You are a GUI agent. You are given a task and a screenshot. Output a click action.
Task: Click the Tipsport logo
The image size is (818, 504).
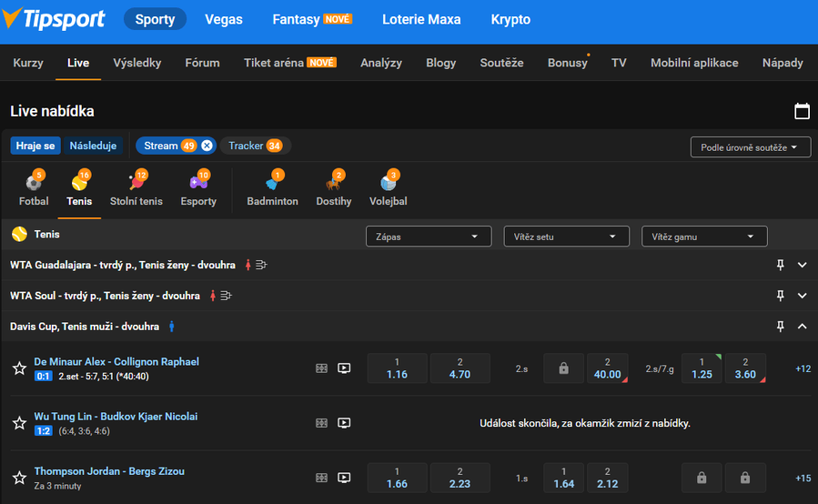click(x=53, y=19)
